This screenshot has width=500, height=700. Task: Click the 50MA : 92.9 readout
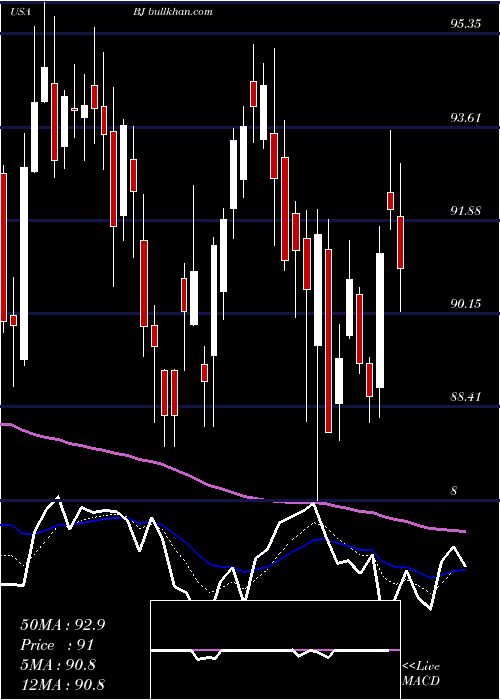[x=63, y=625]
